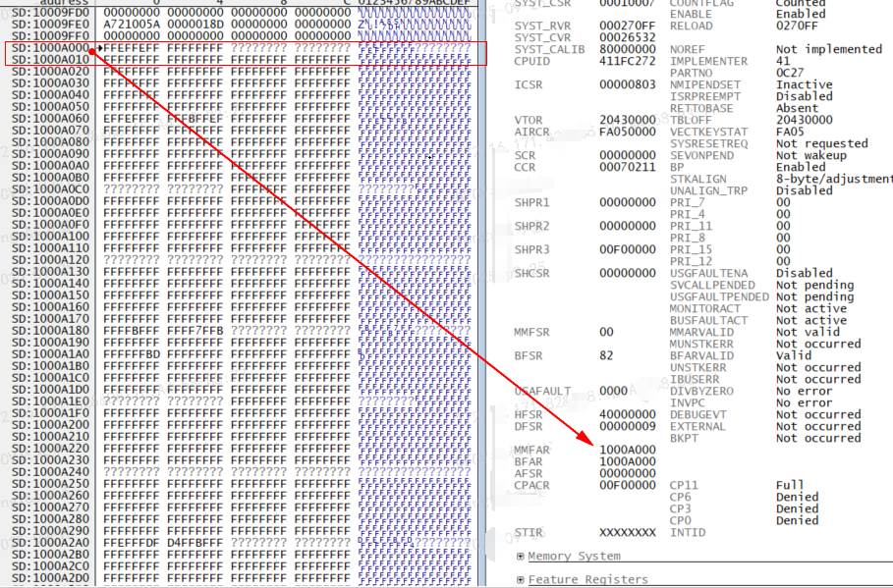The width and height of the screenshot is (893, 588).
Task: Click STIR value XXXXXXXX
Action: (628, 532)
